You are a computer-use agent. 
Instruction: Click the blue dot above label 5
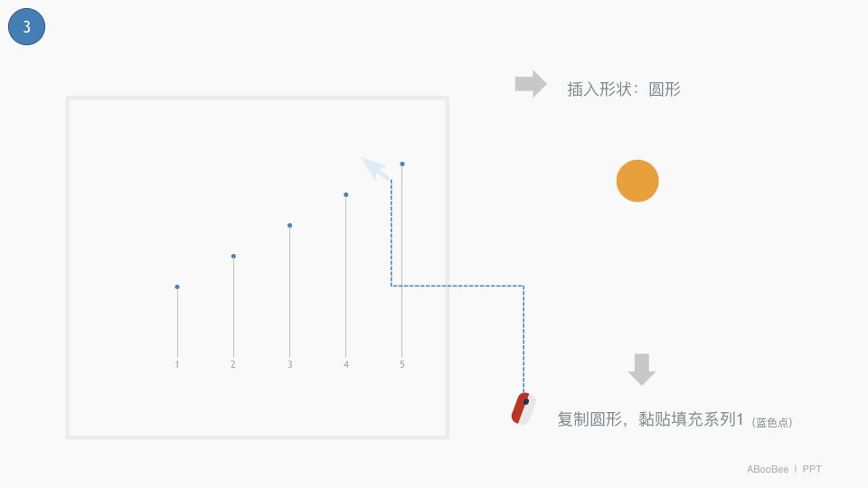click(402, 164)
